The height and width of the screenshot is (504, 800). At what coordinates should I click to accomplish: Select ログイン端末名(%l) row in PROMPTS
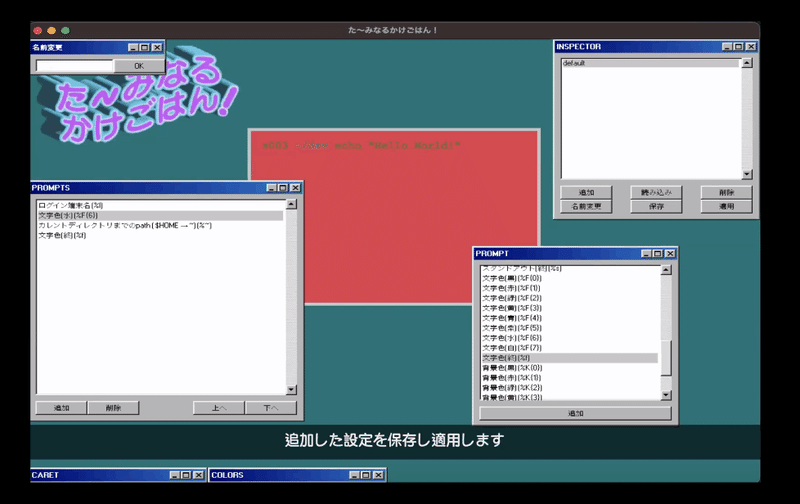coord(160,206)
